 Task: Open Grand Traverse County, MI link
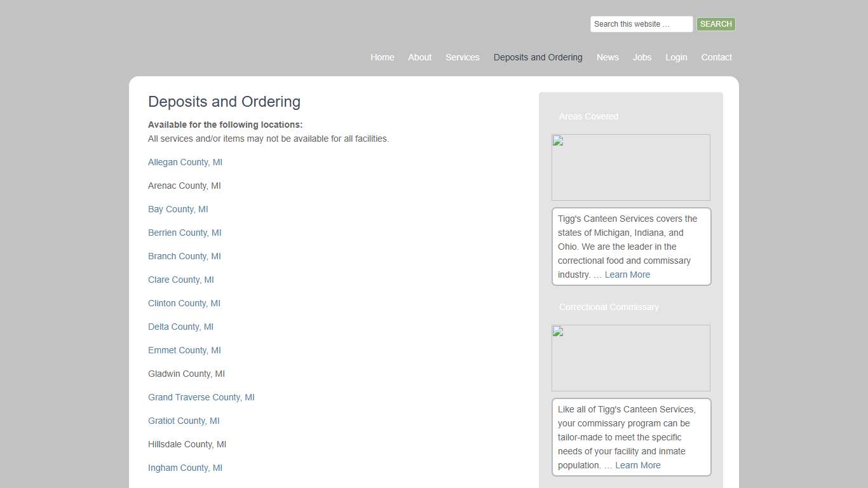(201, 397)
